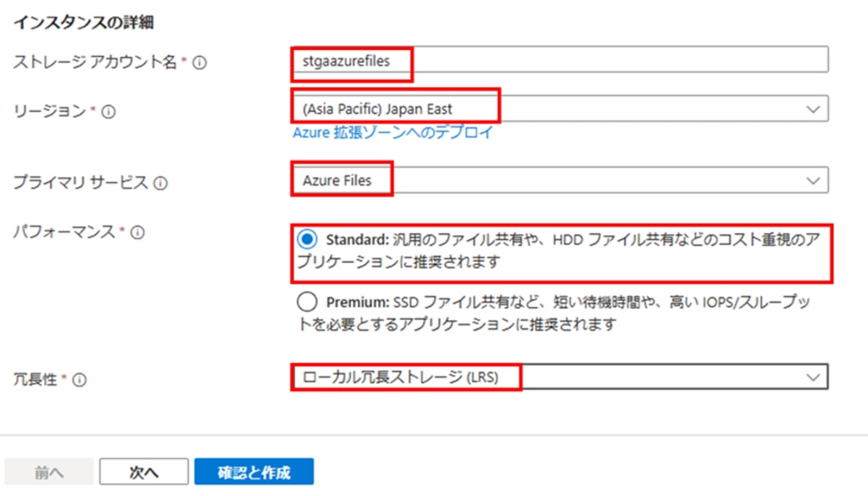Click info icon next to ストレージ アカウント名

[199, 63]
